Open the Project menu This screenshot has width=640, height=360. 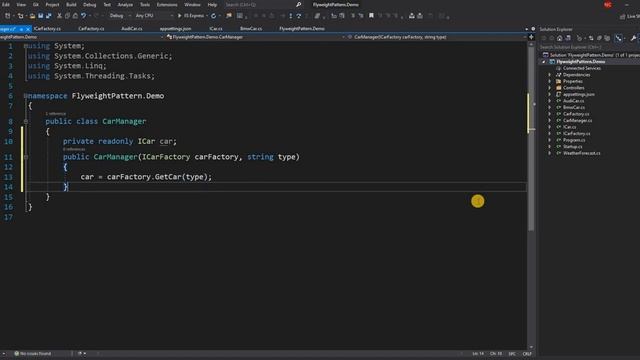(52, 4)
